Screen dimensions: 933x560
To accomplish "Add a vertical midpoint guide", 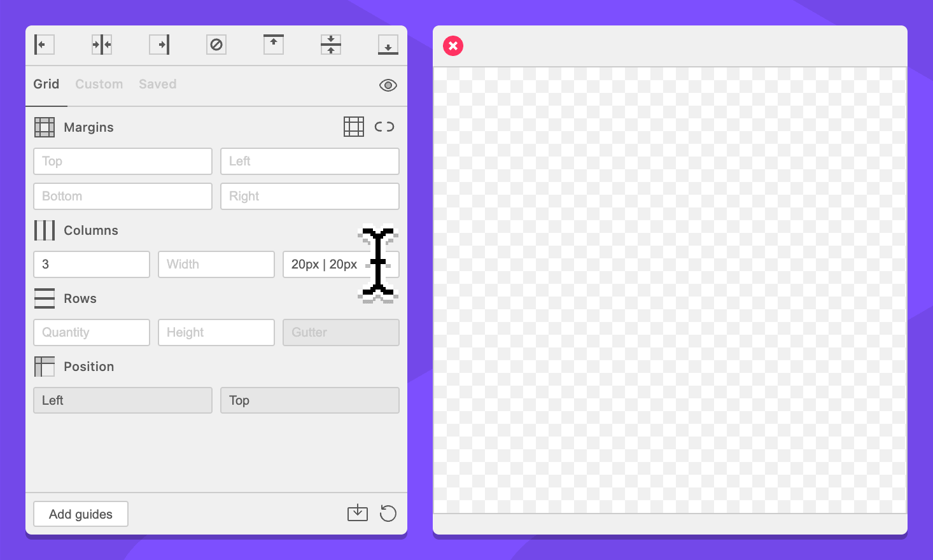I will (102, 45).
